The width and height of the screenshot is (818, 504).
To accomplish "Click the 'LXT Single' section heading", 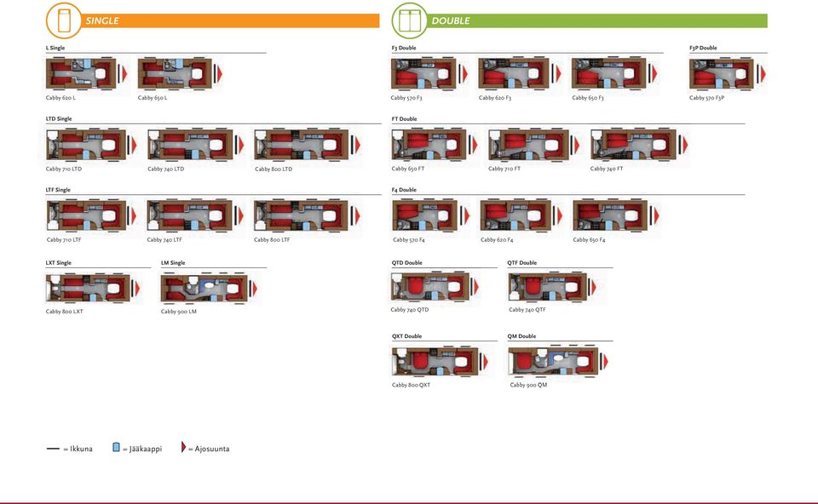I will pyautogui.click(x=59, y=263).
